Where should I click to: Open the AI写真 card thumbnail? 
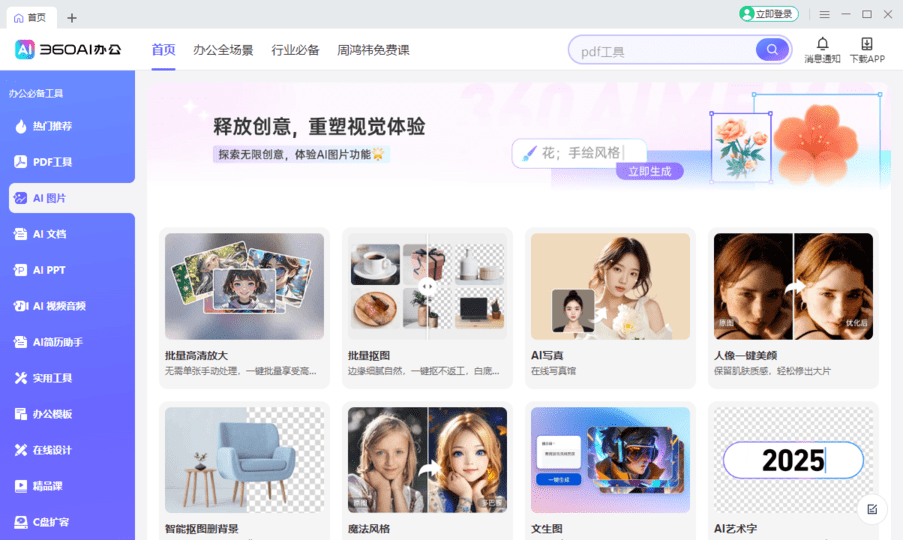point(610,286)
